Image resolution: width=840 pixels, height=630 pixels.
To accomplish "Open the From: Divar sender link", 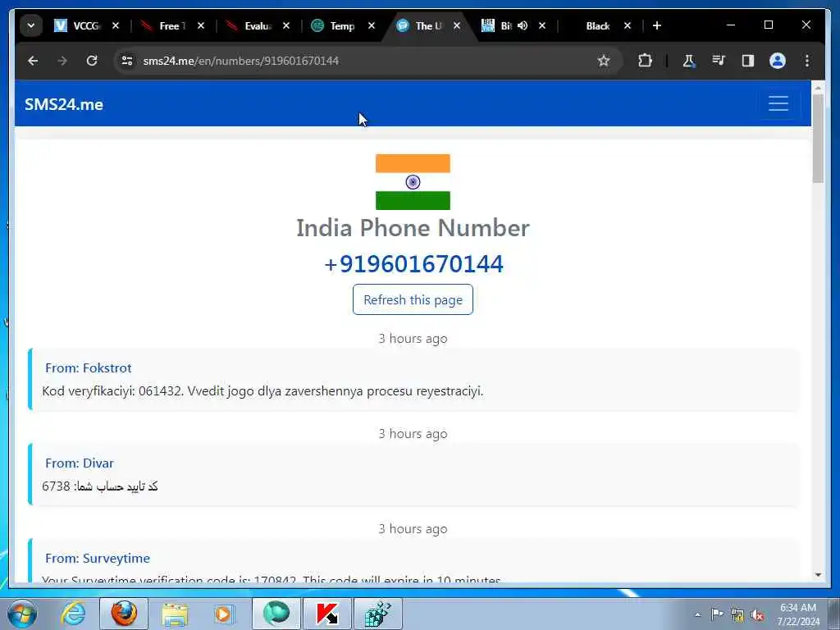I will coord(80,463).
